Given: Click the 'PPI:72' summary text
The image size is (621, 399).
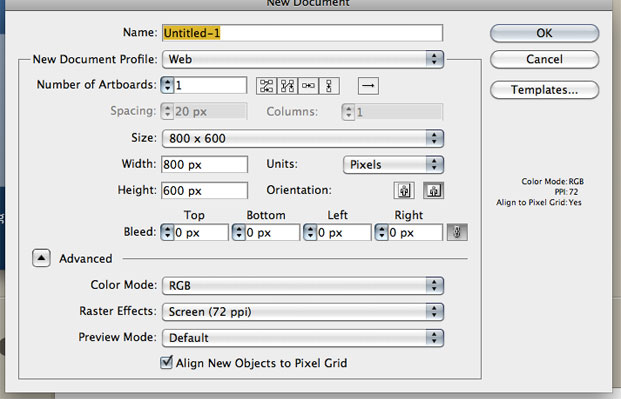Looking at the screenshot, I should click(x=566, y=192).
